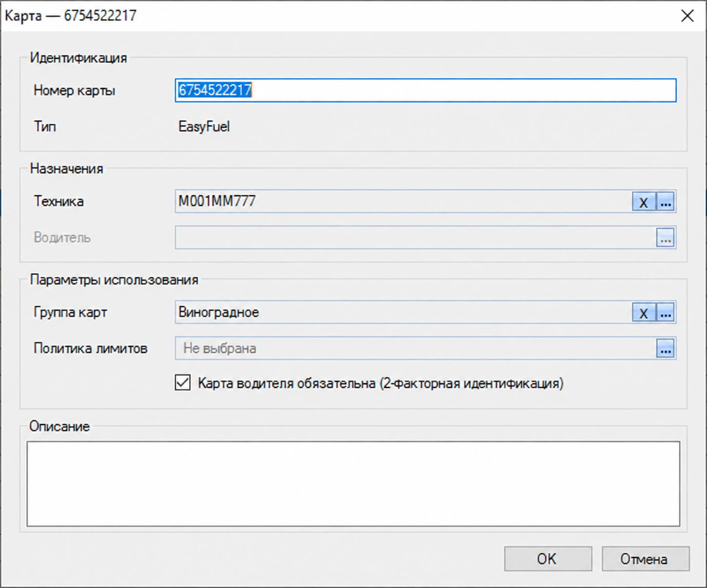This screenshot has height=588, width=707.
Task: Click the Идентификация group heading
Action: pos(78,58)
